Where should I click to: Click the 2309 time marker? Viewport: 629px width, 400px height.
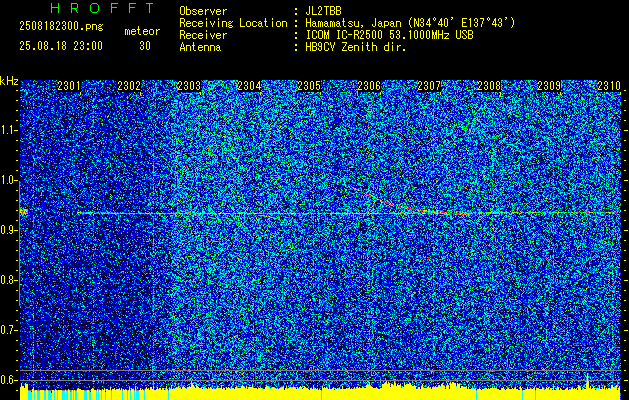point(549,86)
